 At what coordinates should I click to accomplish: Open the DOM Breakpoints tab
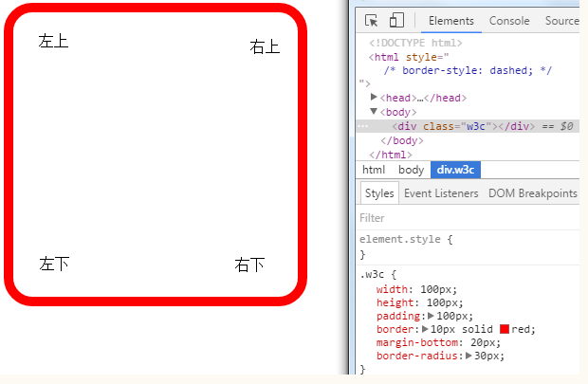point(532,193)
